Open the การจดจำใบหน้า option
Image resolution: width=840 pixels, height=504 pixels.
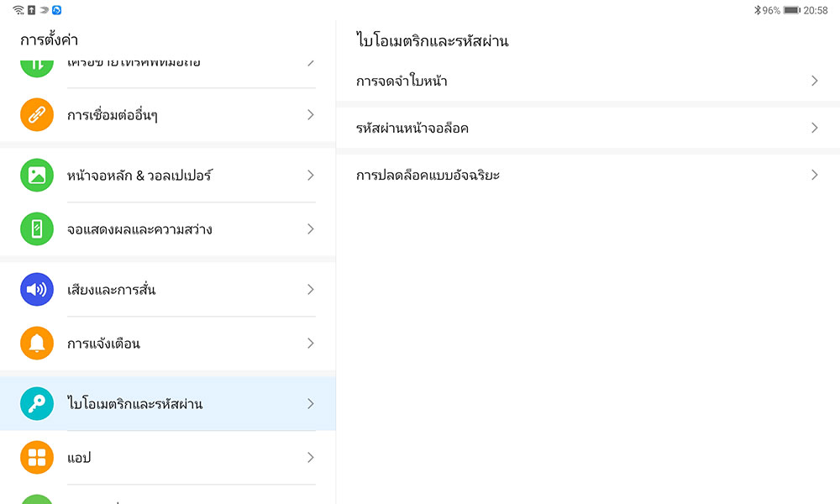point(402,81)
